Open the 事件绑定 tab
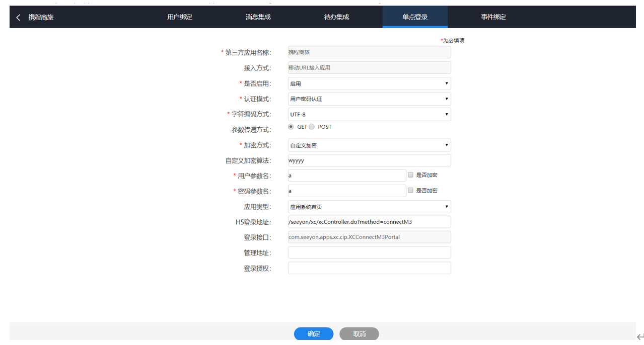Screen dimensions: 644x345 click(x=493, y=17)
